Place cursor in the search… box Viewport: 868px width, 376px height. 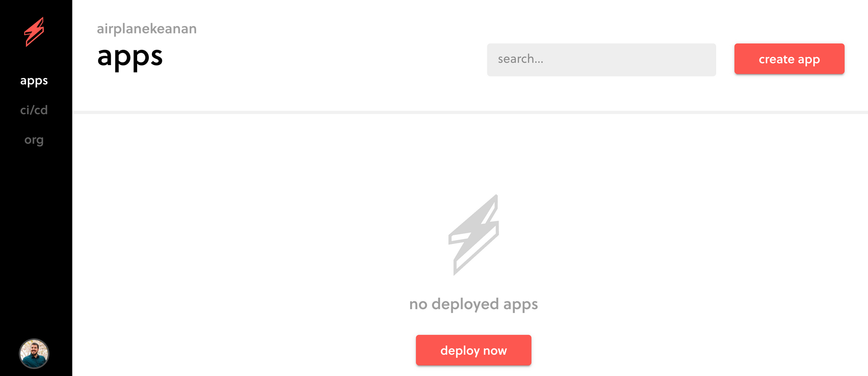pos(601,59)
